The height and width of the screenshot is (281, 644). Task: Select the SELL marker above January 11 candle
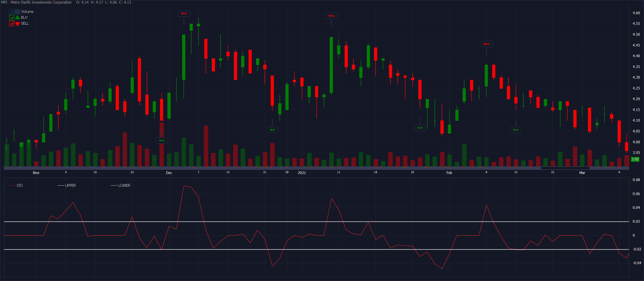[x=331, y=16]
